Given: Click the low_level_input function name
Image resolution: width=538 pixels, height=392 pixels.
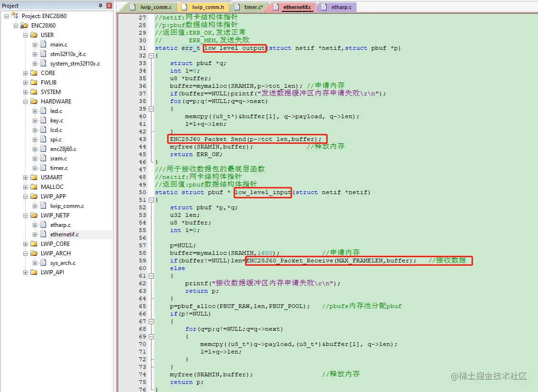Looking at the screenshot, I should 263,192.
